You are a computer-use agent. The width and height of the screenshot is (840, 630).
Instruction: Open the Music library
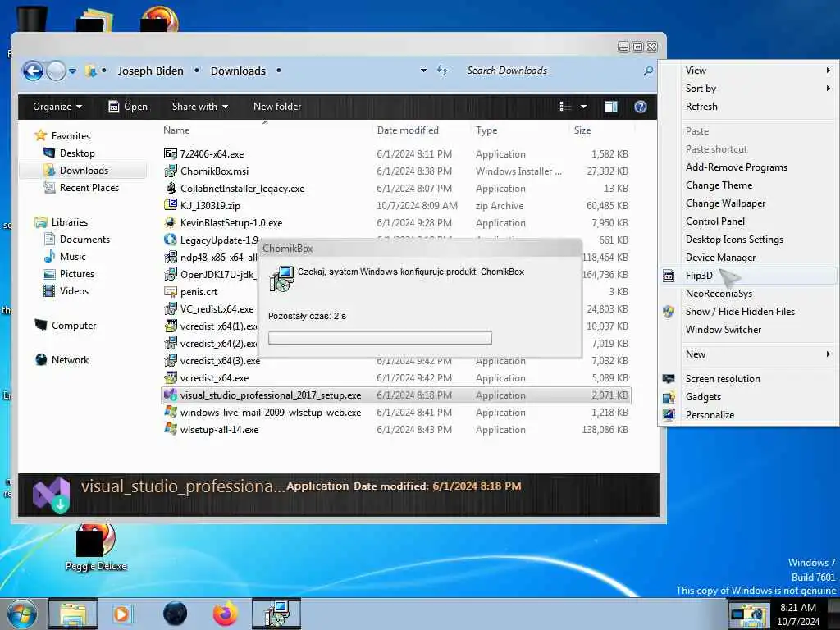(x=72, y=256)
